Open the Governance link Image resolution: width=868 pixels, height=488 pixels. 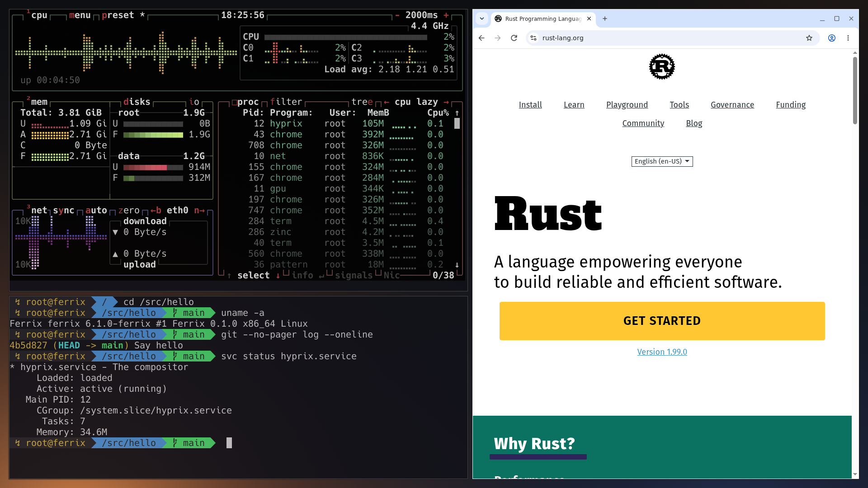(732, 105)
